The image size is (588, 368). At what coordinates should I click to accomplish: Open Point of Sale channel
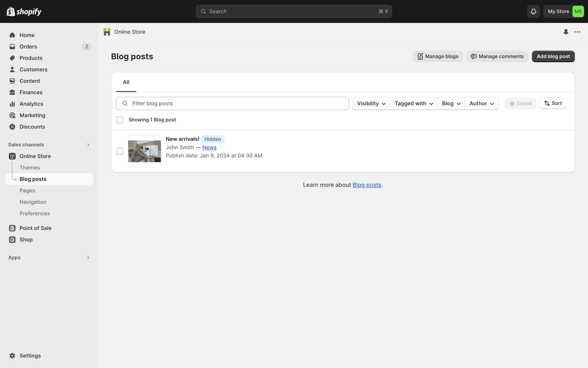click(35, 228)
